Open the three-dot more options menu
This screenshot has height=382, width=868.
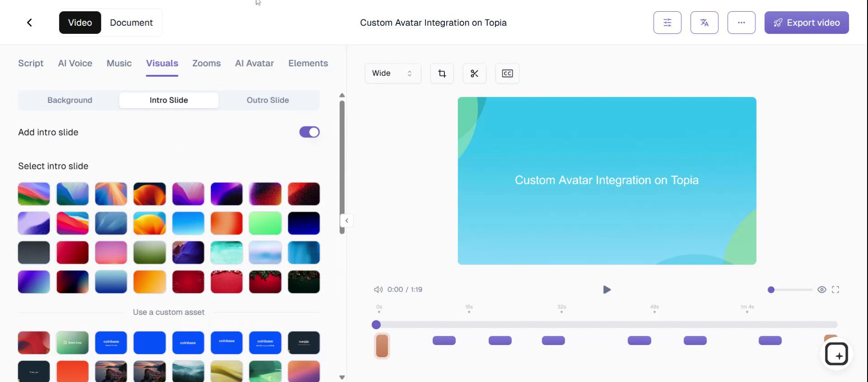741,23
